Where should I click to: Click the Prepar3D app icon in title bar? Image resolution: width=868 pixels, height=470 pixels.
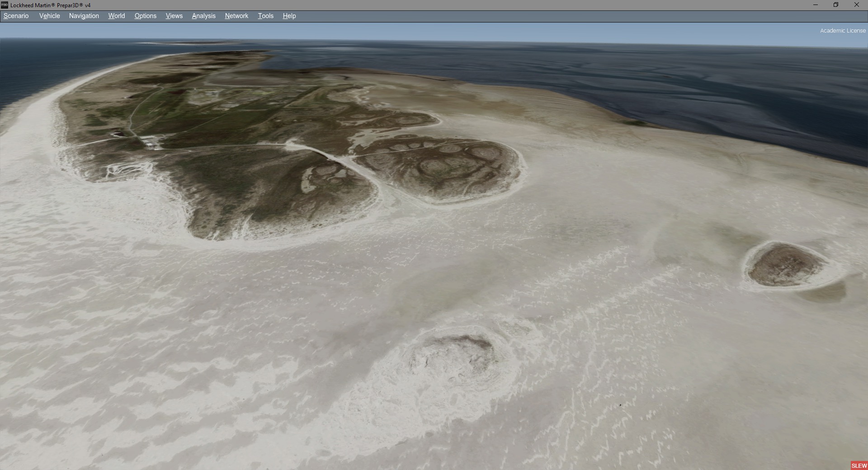coord(5,5)
